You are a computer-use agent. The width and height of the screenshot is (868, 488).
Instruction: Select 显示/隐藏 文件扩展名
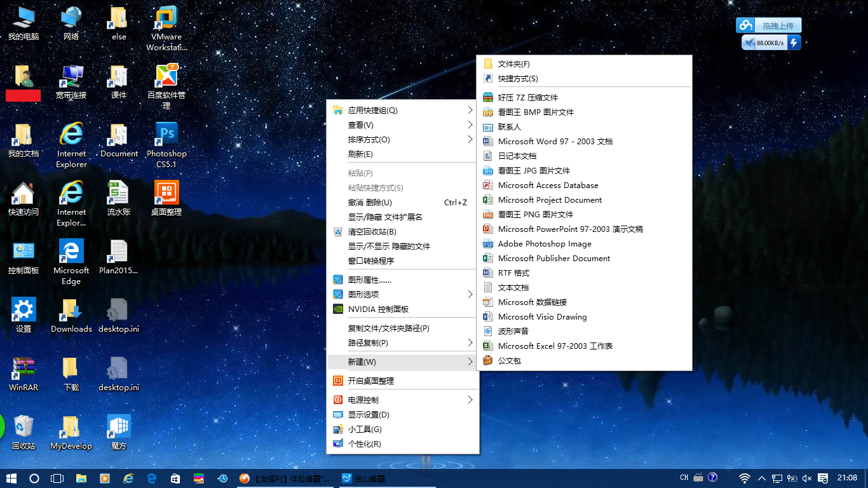pos(403,217)
